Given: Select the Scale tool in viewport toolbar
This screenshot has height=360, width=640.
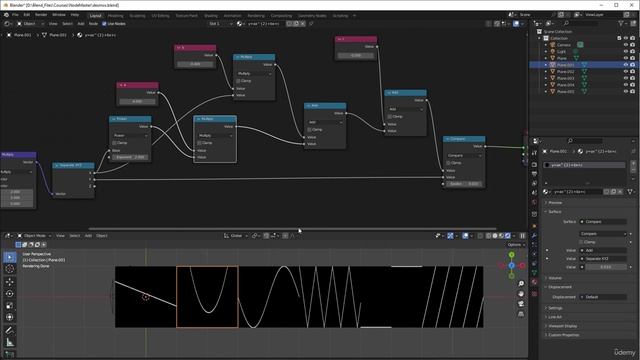Looking at the screenshot, I should (x=10, y=305).
